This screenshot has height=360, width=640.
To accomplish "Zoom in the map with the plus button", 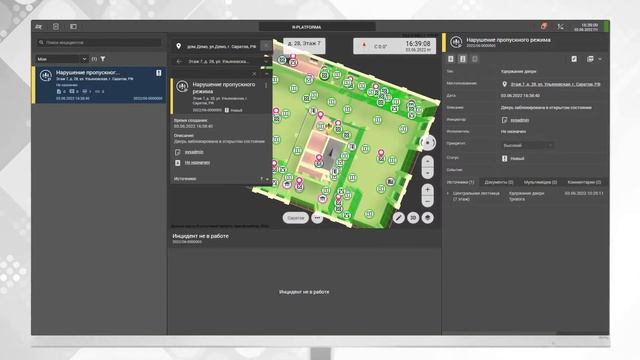I will [427, 189].
